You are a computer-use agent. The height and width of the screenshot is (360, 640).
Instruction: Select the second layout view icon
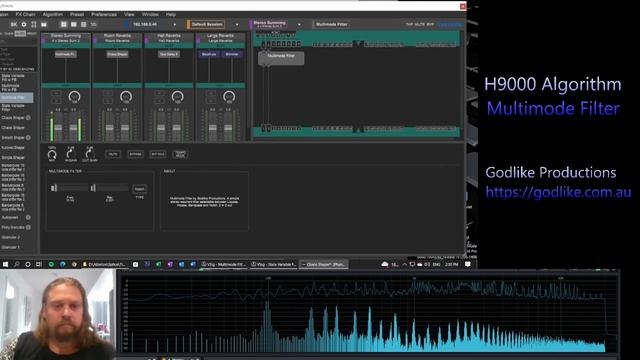(x=73, y=24)
